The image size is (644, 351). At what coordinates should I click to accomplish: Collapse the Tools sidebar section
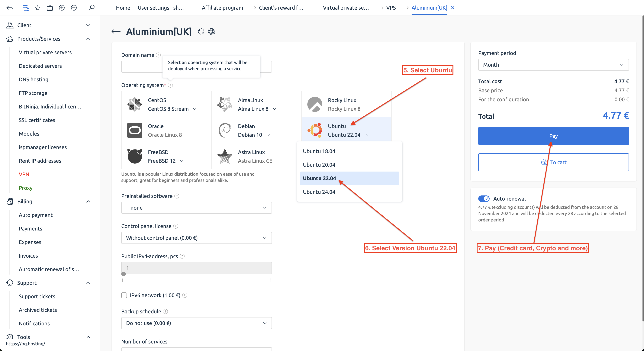point(88,337)
